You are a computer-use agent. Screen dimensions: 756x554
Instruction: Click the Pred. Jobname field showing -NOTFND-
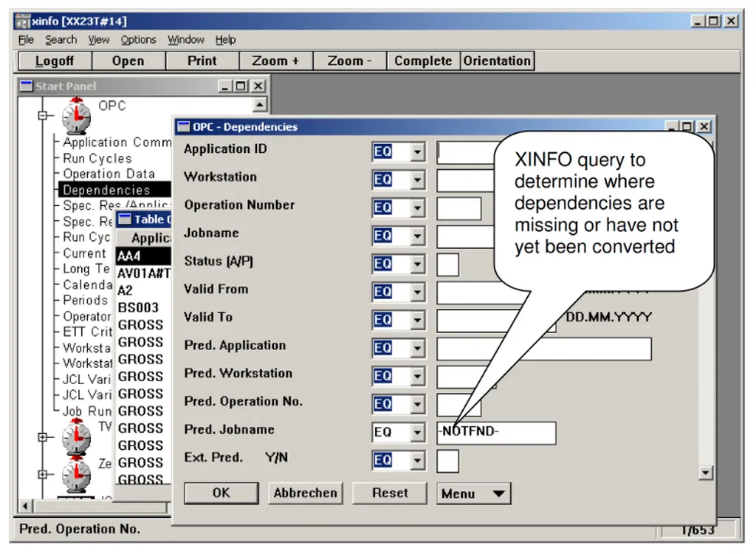[495, 432]
